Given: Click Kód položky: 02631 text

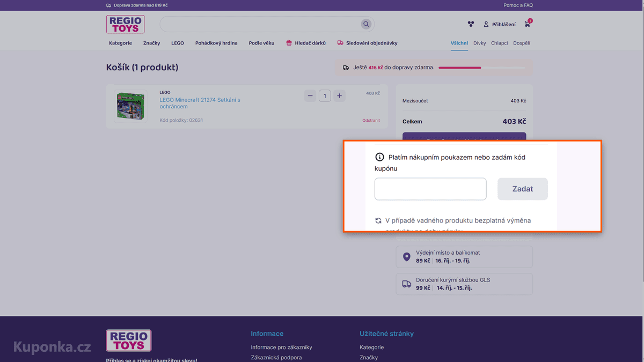Looking at the screenshot, I should click(x=181, y=120).
